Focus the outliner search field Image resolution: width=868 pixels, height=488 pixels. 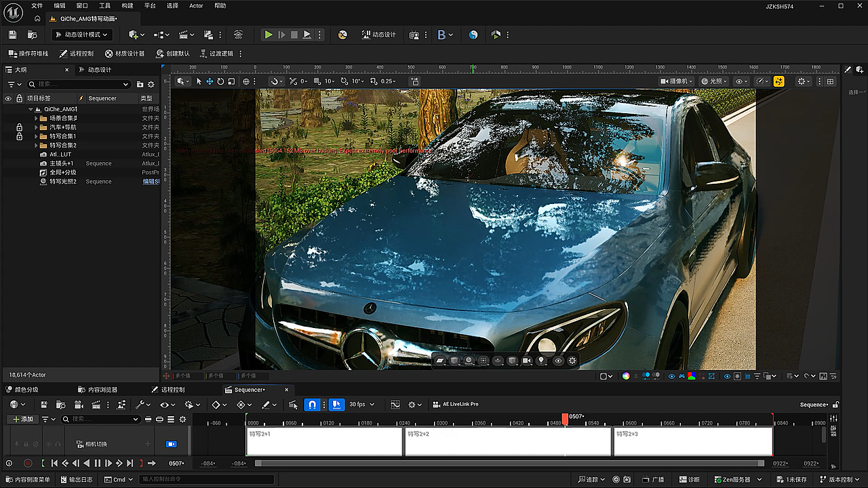[x=79, y=84]
